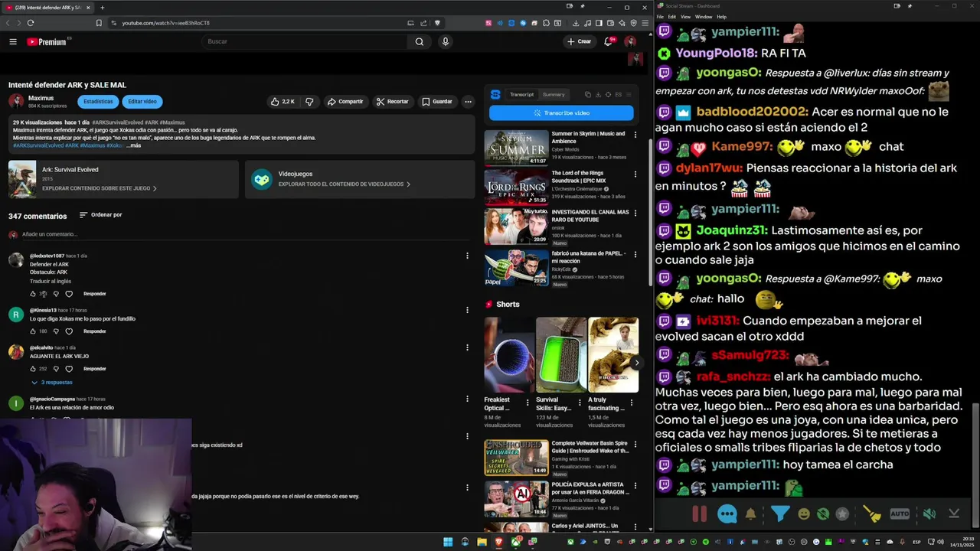The image size is (980, 551).
Task: Click the Editar vídeo button
Action: [142, 101]
